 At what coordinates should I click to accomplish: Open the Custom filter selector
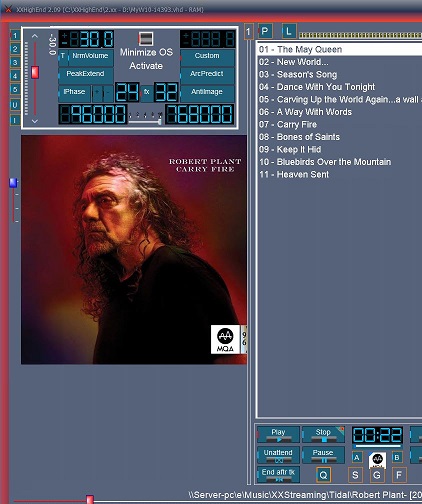207,56
